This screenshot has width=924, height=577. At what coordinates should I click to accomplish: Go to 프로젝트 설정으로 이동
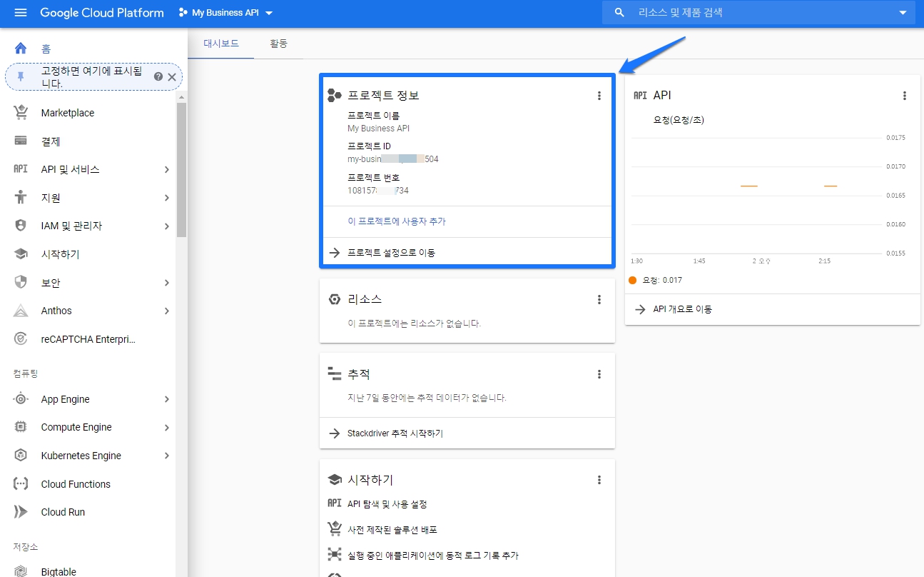pos(391,253)
